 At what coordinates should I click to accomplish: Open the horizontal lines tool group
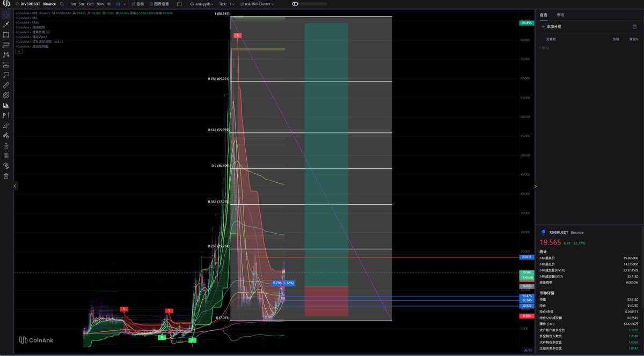[6, 45]
